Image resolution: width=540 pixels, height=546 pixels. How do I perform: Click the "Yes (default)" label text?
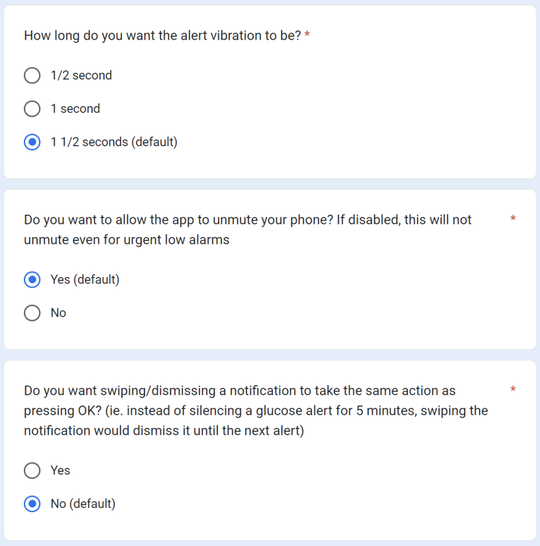(x=85, y=280)
